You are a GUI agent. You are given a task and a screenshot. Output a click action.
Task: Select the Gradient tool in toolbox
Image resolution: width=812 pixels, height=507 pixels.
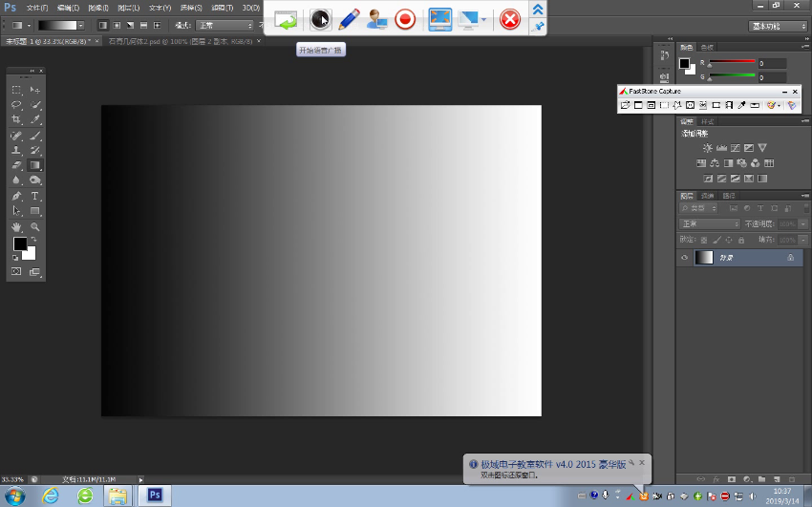click(34, 165)
